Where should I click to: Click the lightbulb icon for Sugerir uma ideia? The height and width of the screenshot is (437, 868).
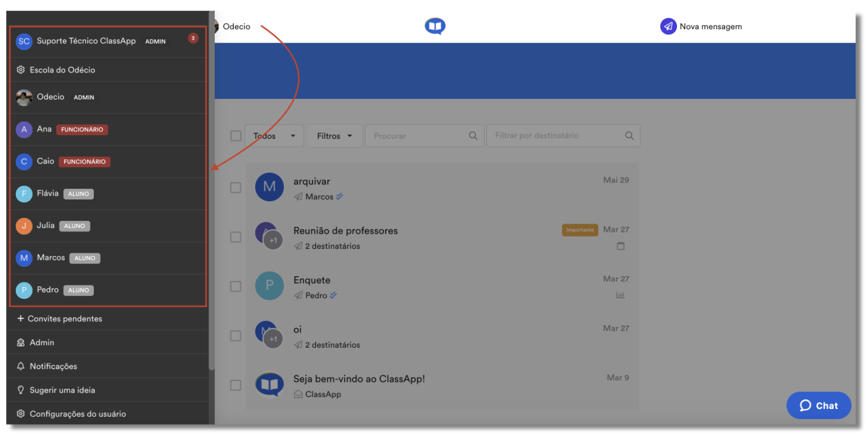pos(21,390)
